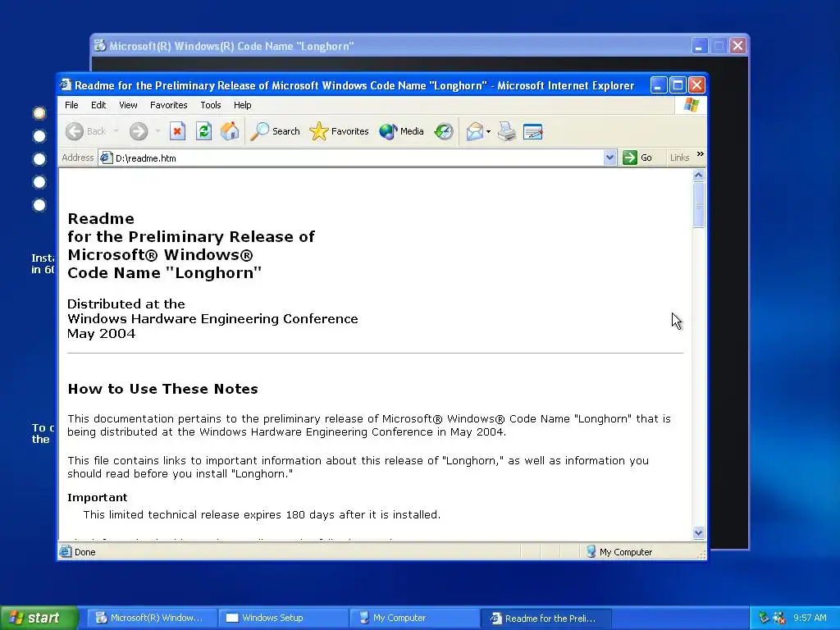Click the Done page icon in status bar
This screenshot has width=840, height=630.
pyautogui.click(x=66, y=551)
